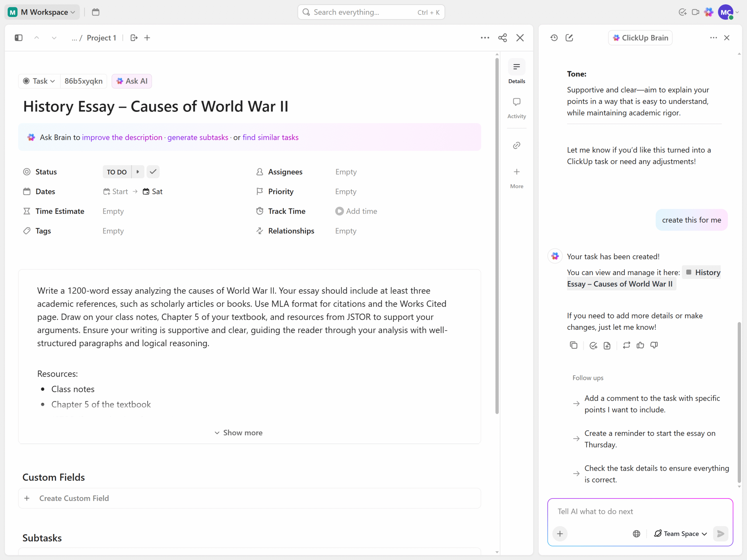The height and width of the screenshot is (560, 747).
Task: Open the TO DO status dropdown
Action: (117, 172)
